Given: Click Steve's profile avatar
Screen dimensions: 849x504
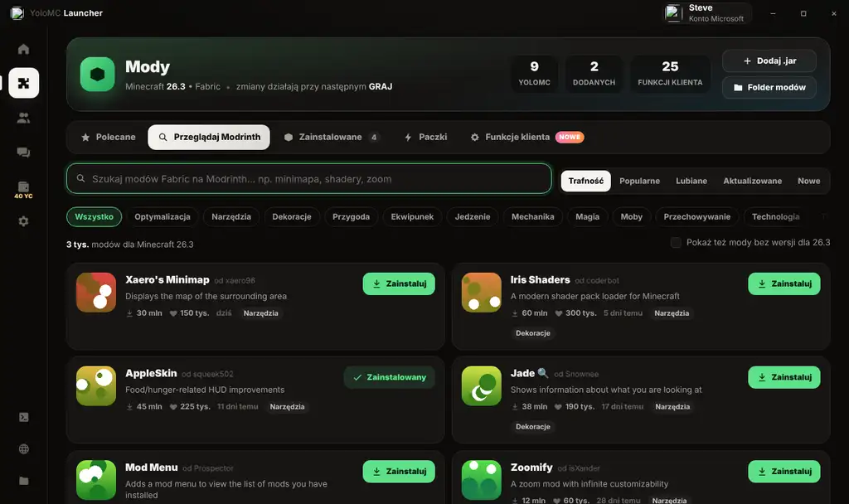Looking at the screenshot, I should click(x=673, y=12).
